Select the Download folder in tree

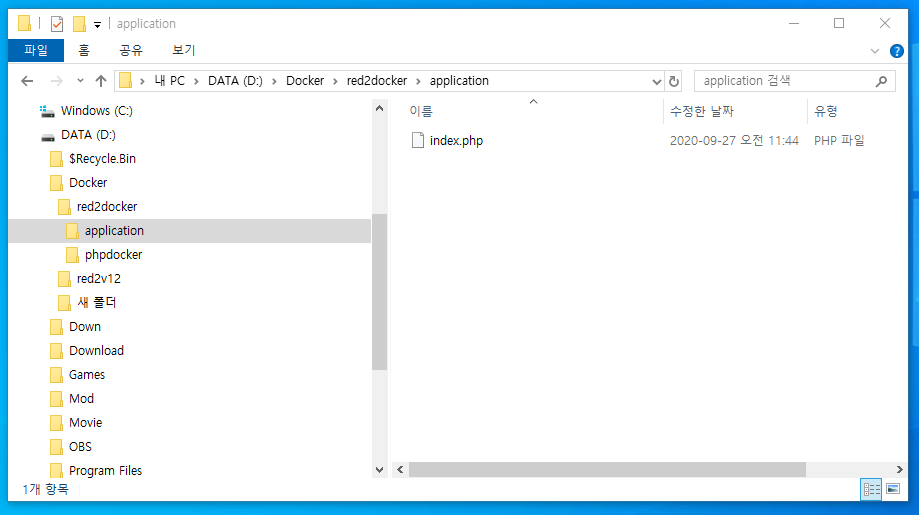click(x=96, y=351)
